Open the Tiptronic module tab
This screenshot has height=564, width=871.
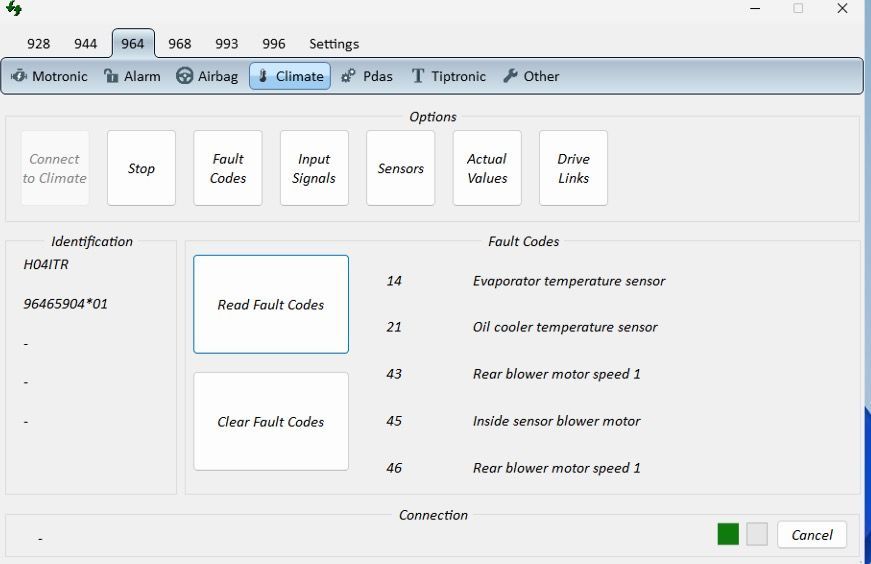point(448,76)
